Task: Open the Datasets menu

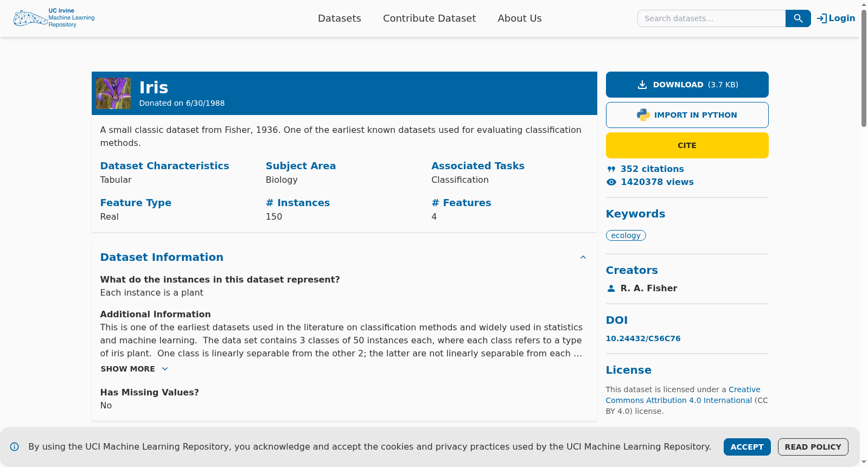Action: (x=340, y=18)
